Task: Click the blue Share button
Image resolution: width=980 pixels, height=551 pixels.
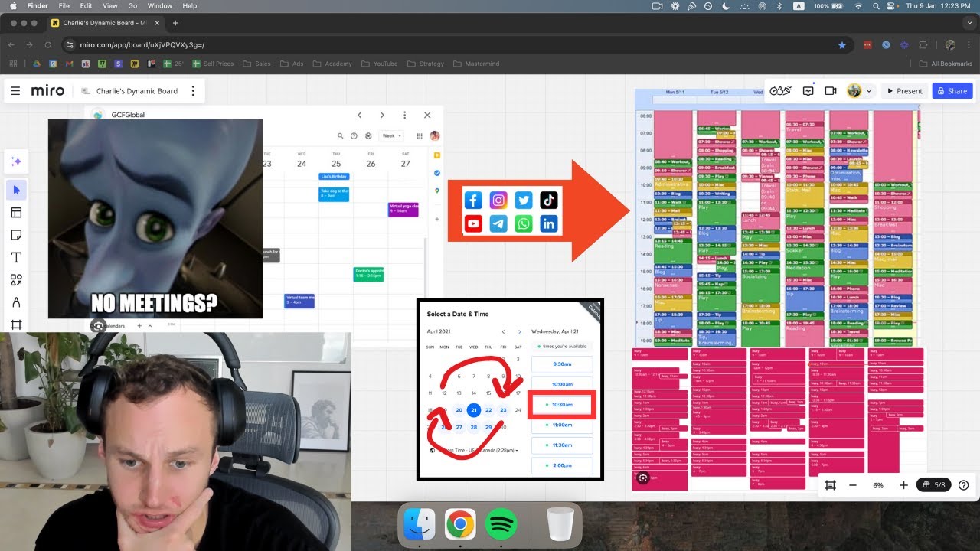Action: tap(952, 91)
